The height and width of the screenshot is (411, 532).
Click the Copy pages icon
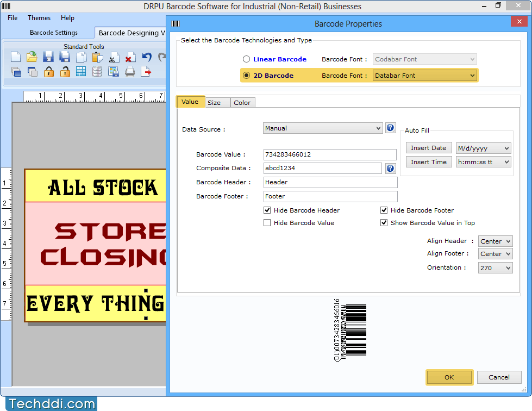point(81,57)
